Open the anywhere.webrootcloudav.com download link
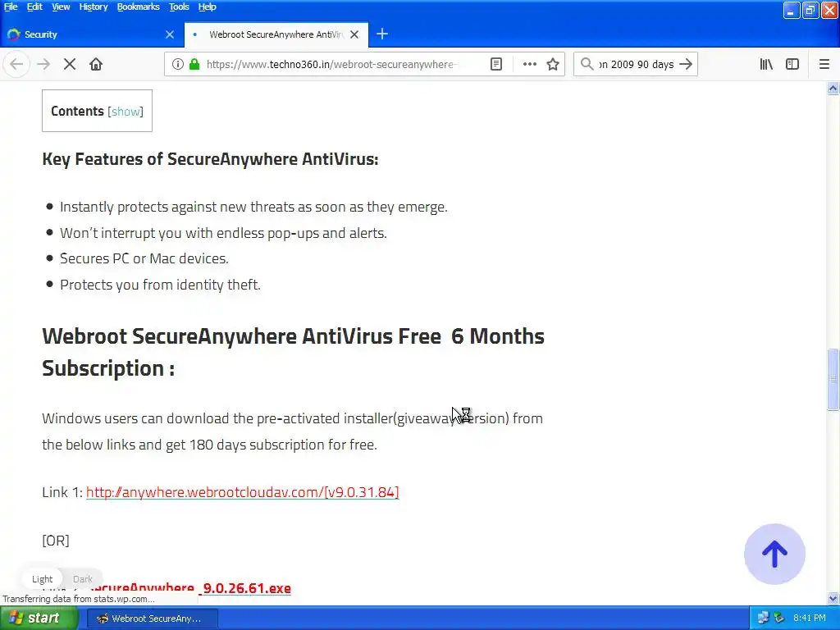The width and height of the screenshot is (840, 630). [x=242, y=492]
